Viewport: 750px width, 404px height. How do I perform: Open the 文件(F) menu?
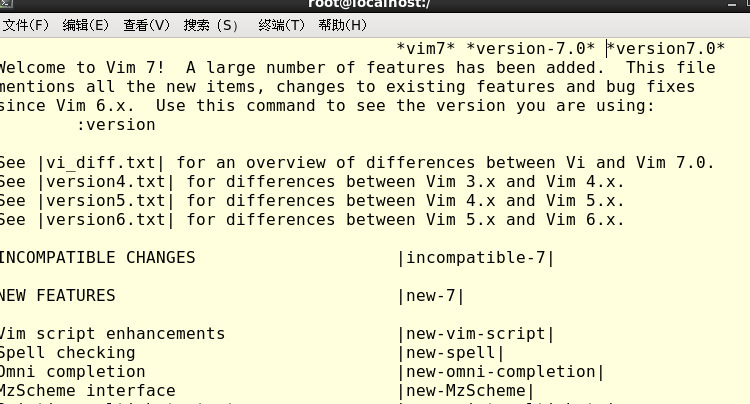coord(25,25)
